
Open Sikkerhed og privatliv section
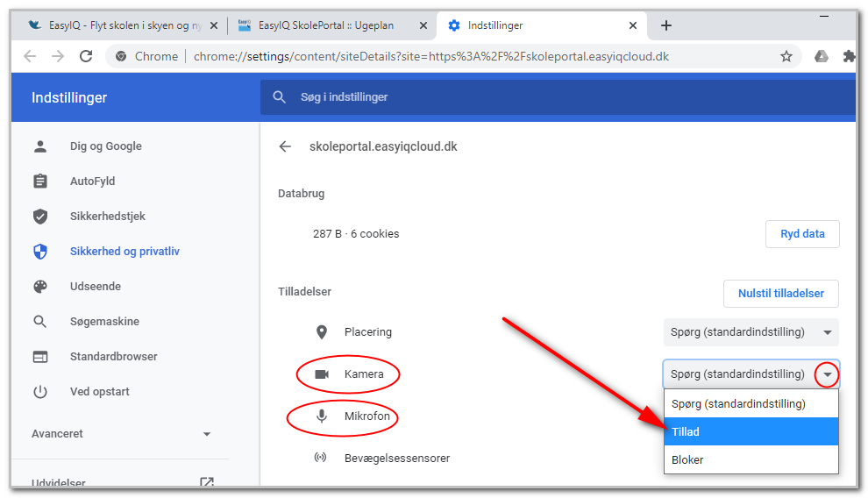125,252
